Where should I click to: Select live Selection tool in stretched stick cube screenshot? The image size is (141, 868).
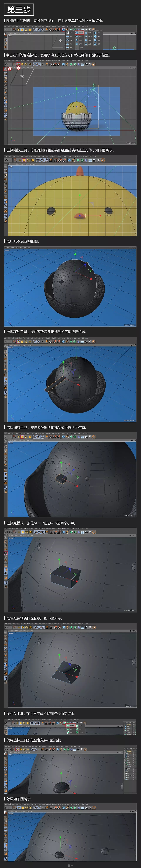(x=15, y=341)
